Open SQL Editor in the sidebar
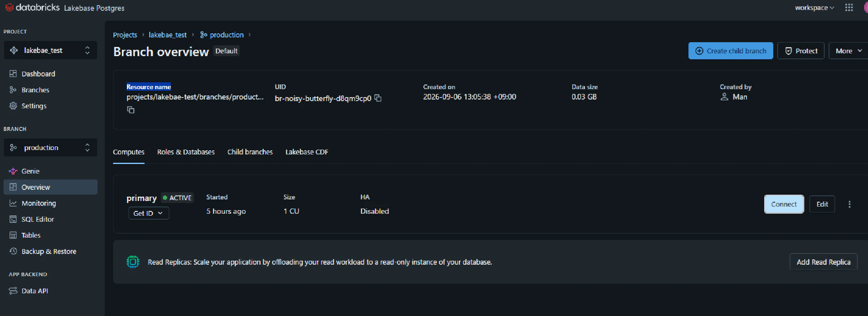This screenshot has height=316, width=868. (51, 219)
